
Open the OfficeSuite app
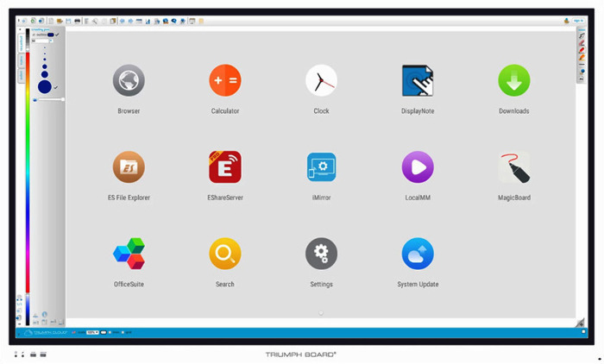(129, 254)
